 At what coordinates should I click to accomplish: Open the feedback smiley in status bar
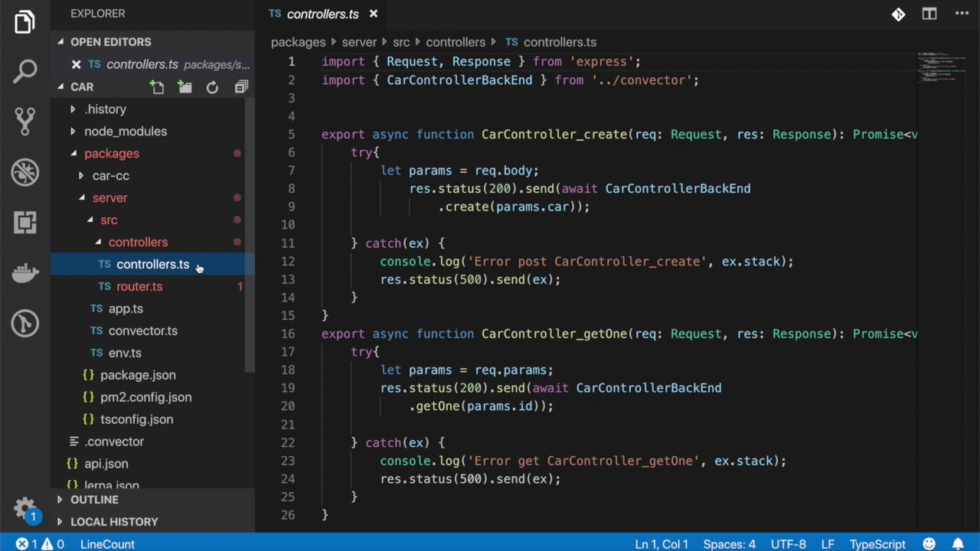pos(929,544)
